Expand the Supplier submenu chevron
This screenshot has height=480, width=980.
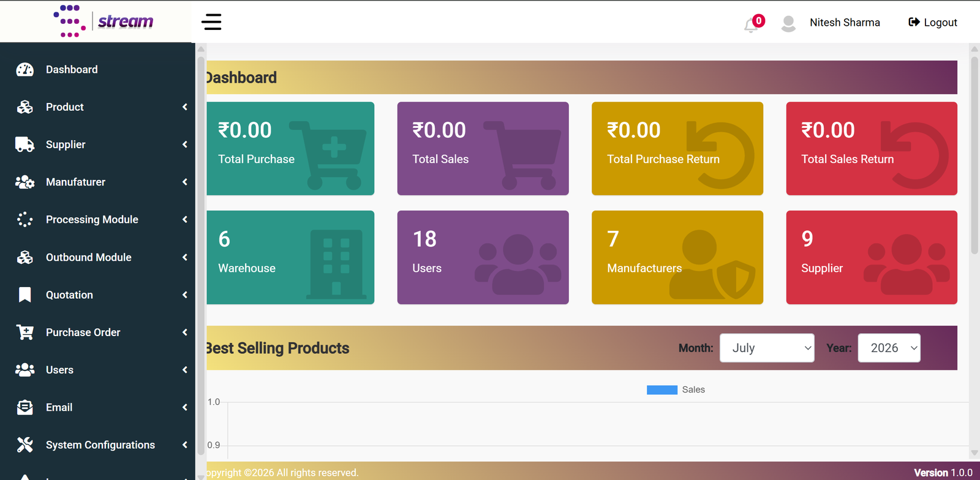pyautogui.click(x=184, y=144)
